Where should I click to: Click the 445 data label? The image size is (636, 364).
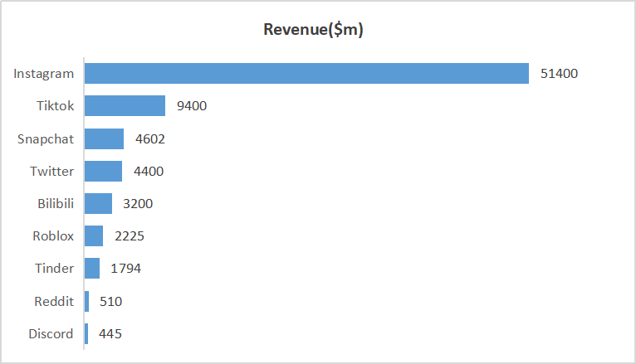click(110, 334)
